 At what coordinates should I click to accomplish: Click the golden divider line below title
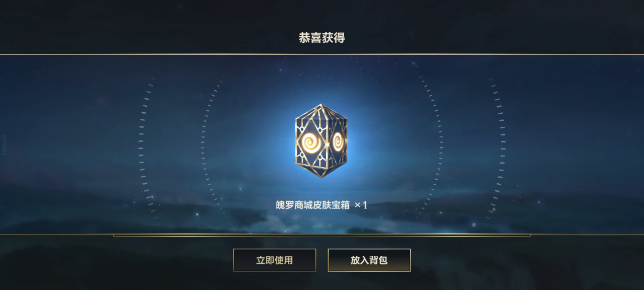tap(322, 54)
